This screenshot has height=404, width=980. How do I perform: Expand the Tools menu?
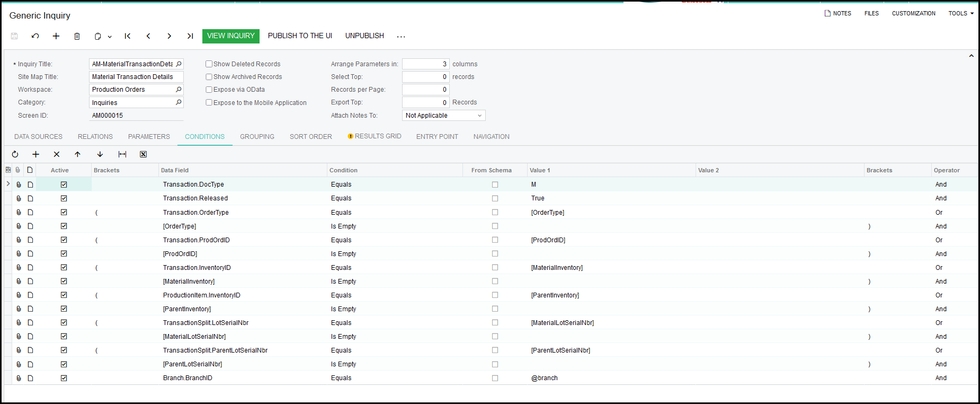point(960,13)
